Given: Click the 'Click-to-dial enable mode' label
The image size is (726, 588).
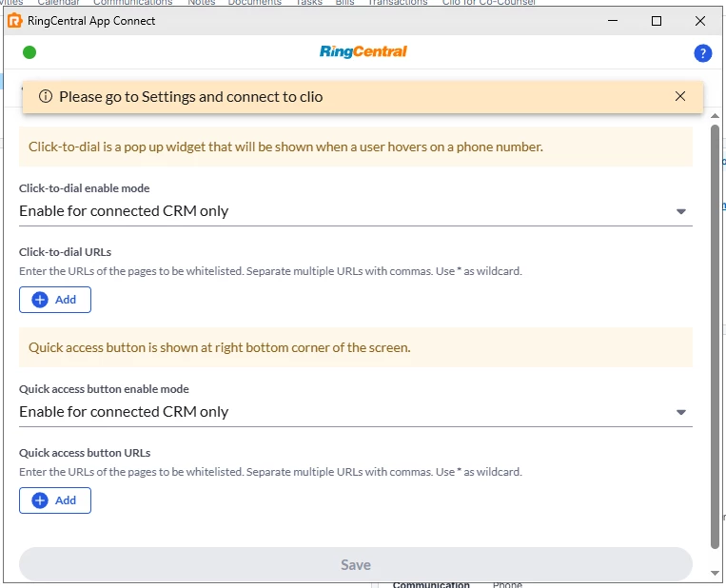Looking at the screenshot, I should point(85,188).
